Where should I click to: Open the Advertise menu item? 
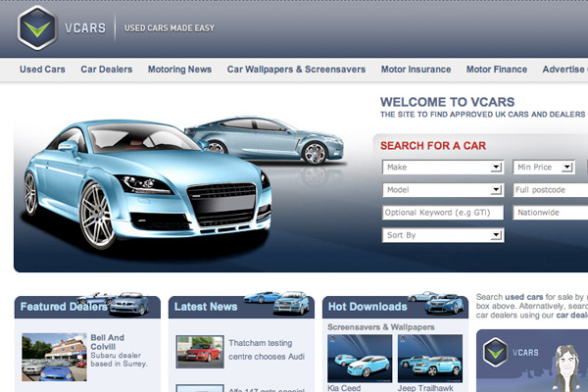tap(564, 70)
